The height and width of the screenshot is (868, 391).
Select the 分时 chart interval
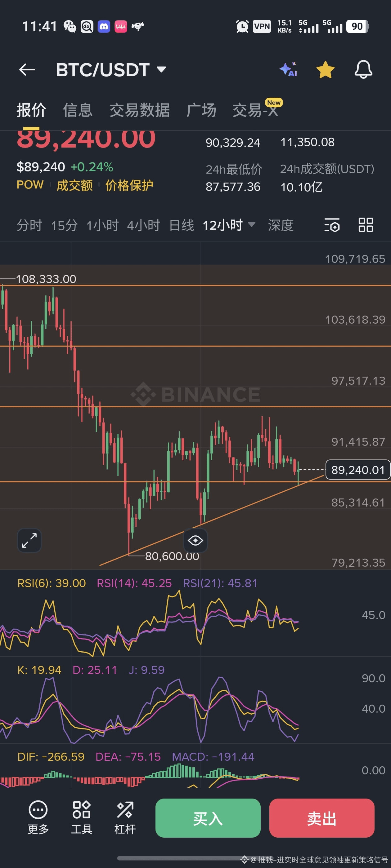pyautogui.click(x=29, y=225)
